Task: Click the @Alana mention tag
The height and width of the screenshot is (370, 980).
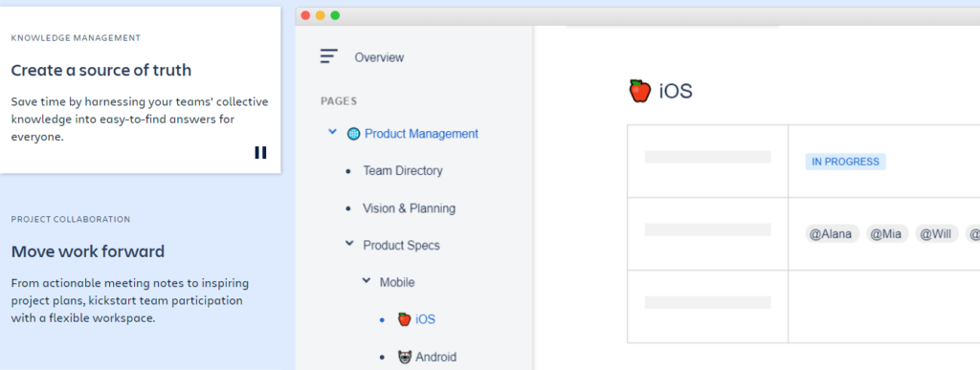Action: [831, 234]
